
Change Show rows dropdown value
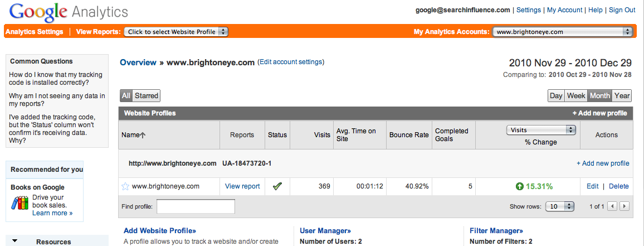[559, 206]
